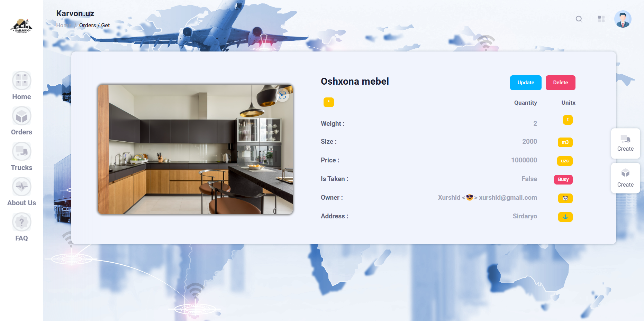Click the Update button
644x321 pixels.
tap(525, 83)
